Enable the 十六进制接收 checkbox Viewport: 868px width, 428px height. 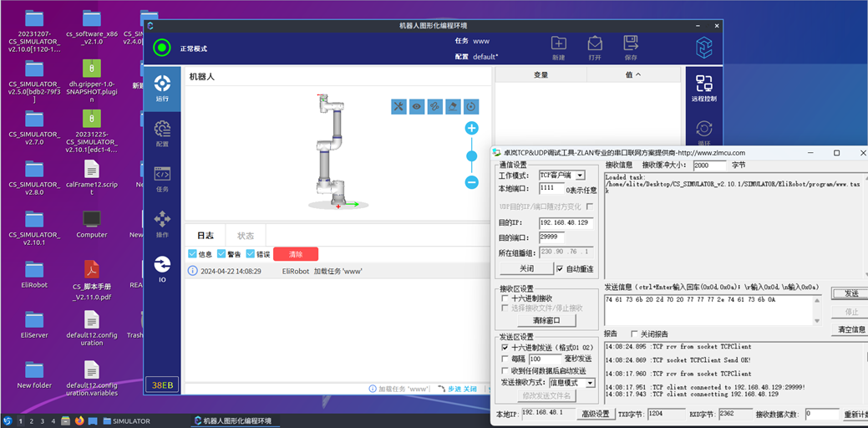pos(505,298)
